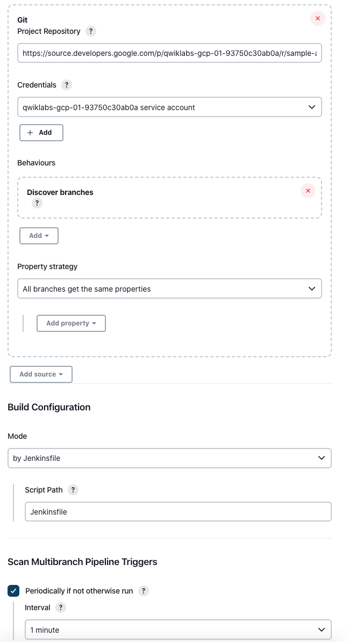
Task: Open help icon beside Credentials
Action: [67, 85]
